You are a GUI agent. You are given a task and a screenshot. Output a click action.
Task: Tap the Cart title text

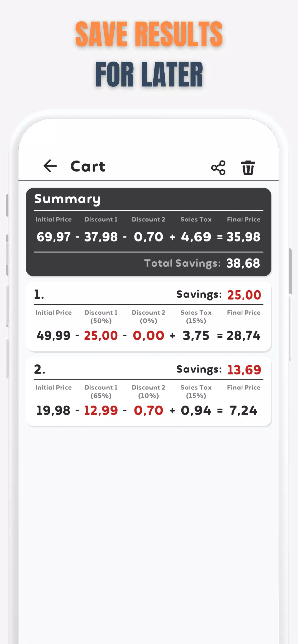click(88, 166)
